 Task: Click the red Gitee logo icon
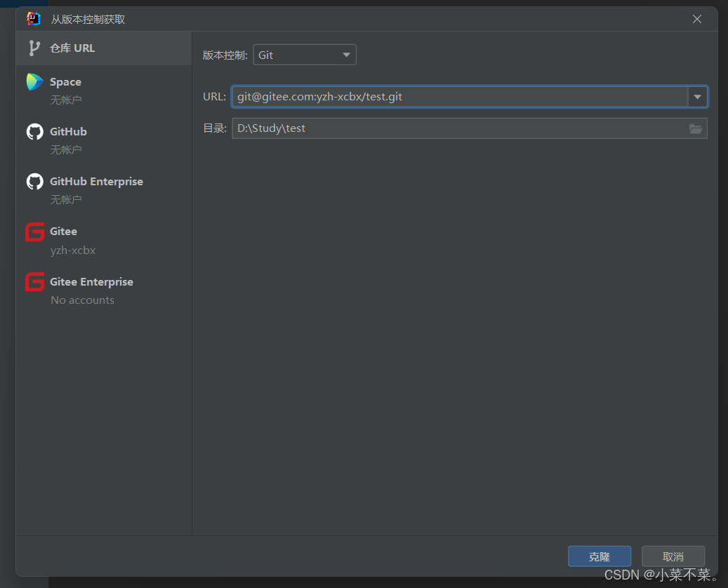tap(35, 232)
